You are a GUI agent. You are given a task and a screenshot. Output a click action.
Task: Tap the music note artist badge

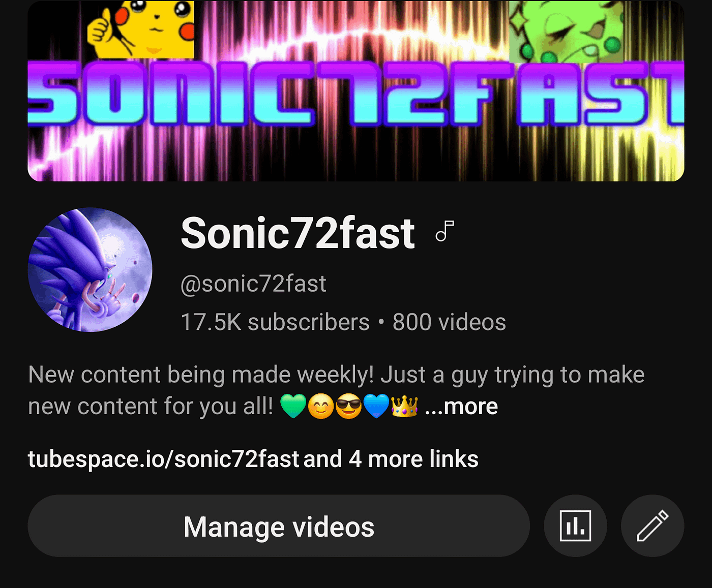coord(444,231)
